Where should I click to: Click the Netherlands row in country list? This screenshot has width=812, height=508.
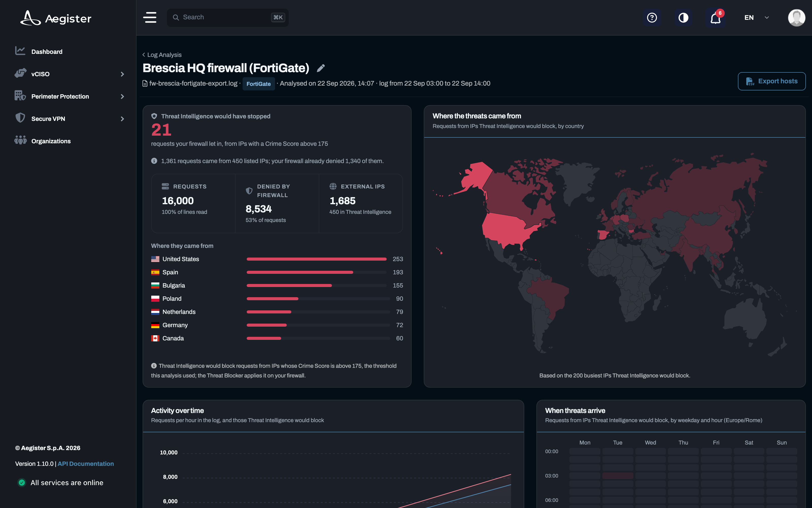point(277,312)
